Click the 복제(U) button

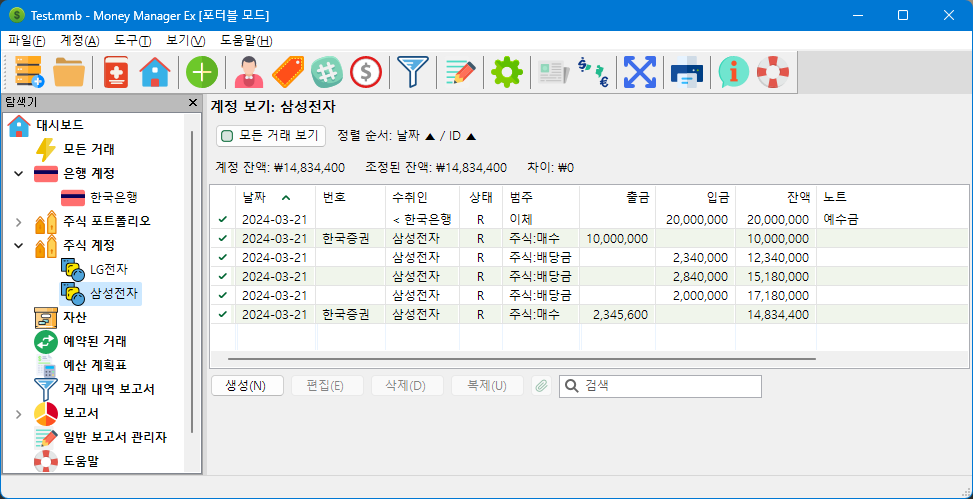(487, 386)
